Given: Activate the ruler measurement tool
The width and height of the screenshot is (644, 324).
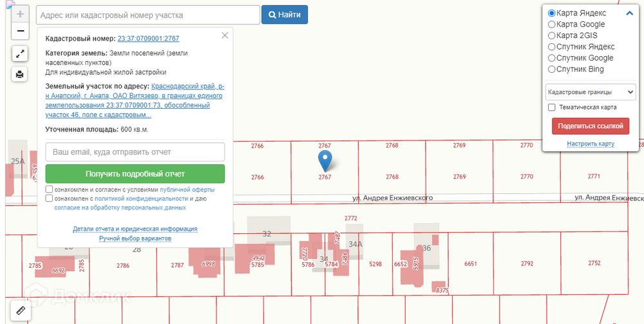Looking at the screenshot, I should pyautogui.click(x=20, y=310).
